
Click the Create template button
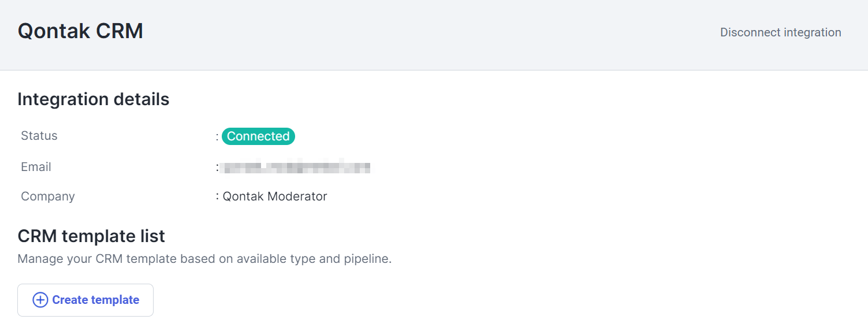[x=85, y=300]
